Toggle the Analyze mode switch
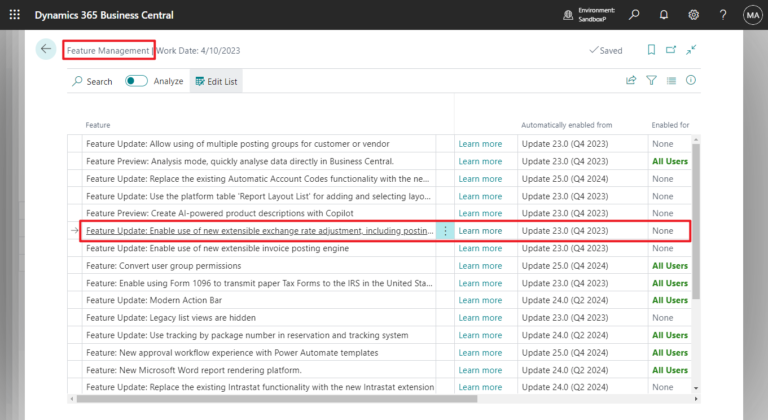Image resolution: width=768 pixels, height=420 pixels. [x=137, y=81]
